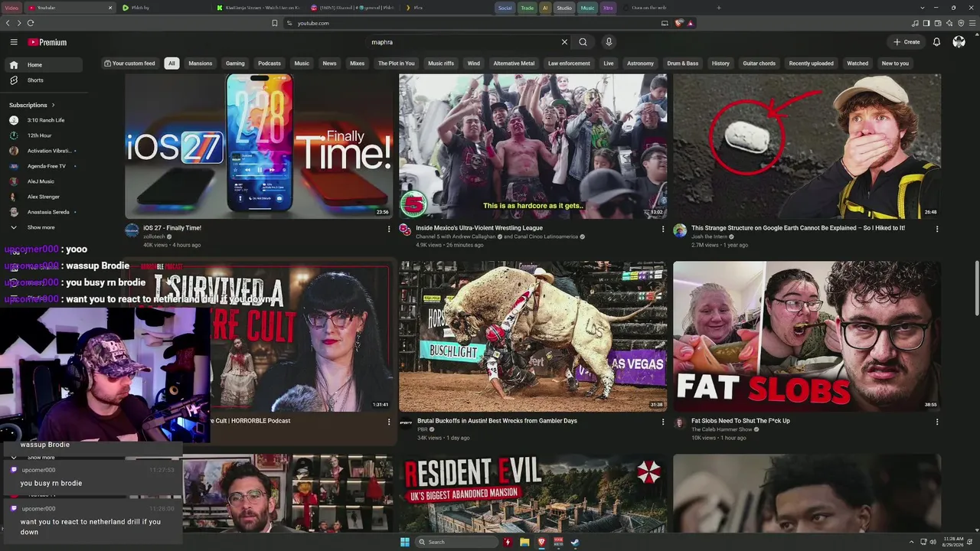The image size is (980, 551).
Task: Reload the page in the browser
Action: (x=31, y=23)
